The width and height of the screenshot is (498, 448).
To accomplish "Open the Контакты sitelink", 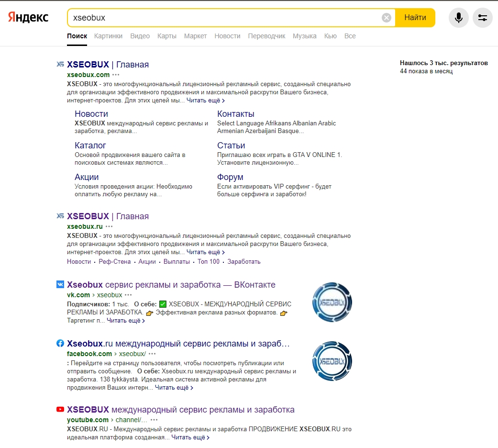I will point(236,114).
